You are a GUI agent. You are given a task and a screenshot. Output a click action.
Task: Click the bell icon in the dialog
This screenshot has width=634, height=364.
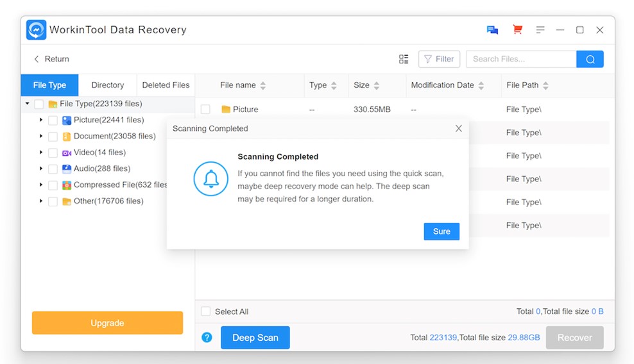point(210,179)
